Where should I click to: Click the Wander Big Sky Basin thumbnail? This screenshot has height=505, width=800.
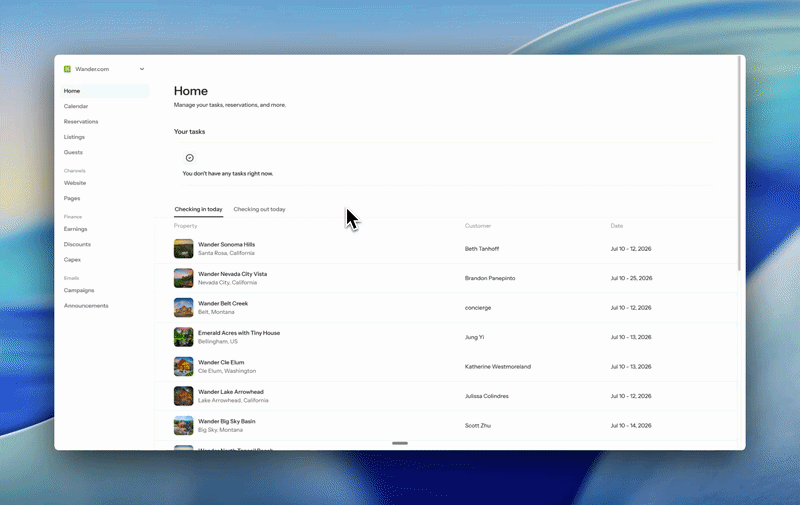(x=184, y=425)
